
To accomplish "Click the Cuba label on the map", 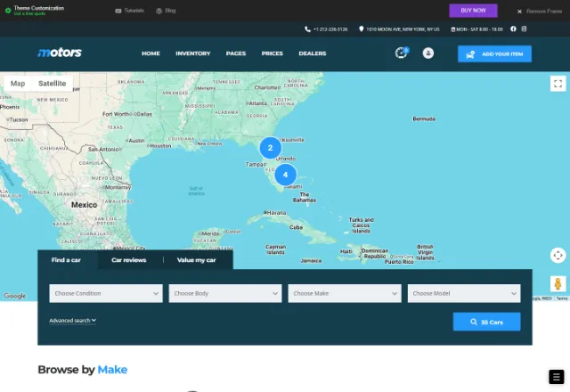I will tap(296, 227).
